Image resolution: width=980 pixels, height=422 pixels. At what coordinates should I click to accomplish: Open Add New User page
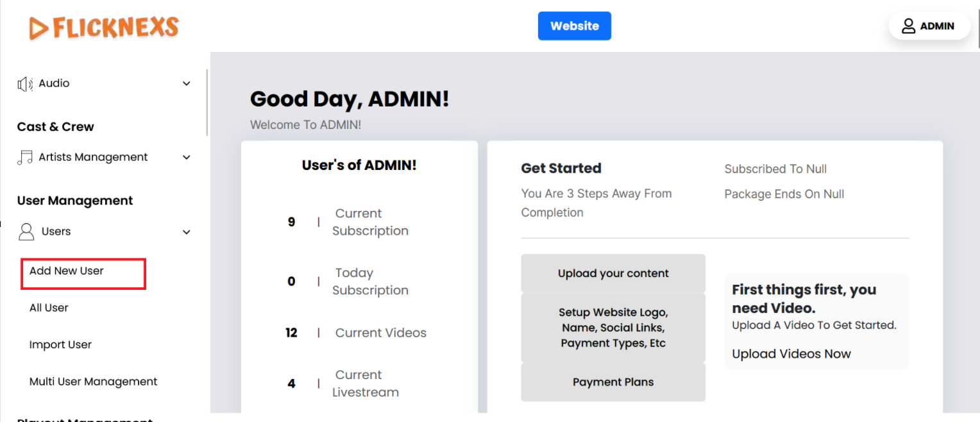point(67,271)
